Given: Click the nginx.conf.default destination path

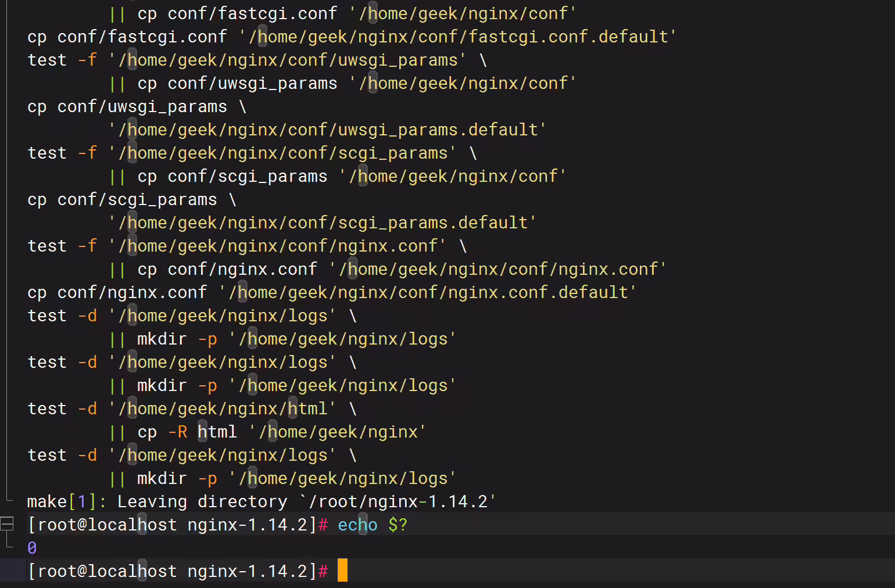Looking at the screenshot, I should 428,292.
